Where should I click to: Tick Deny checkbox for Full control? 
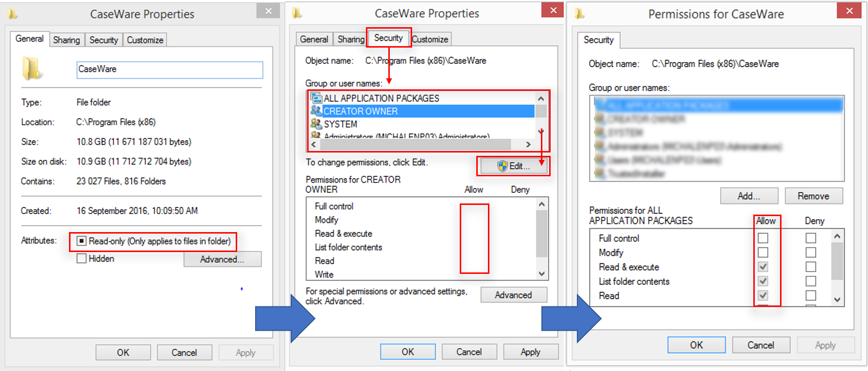pos(811,238)
